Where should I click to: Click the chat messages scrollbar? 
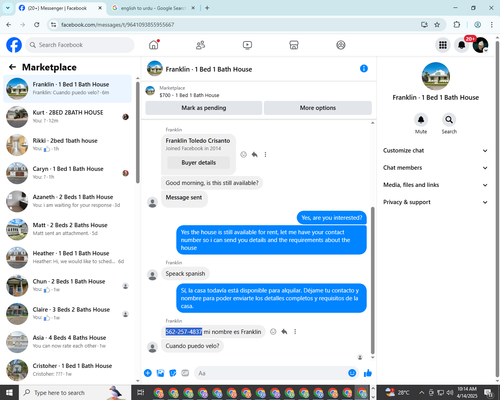pyautogui.click(x=373, y=280)
